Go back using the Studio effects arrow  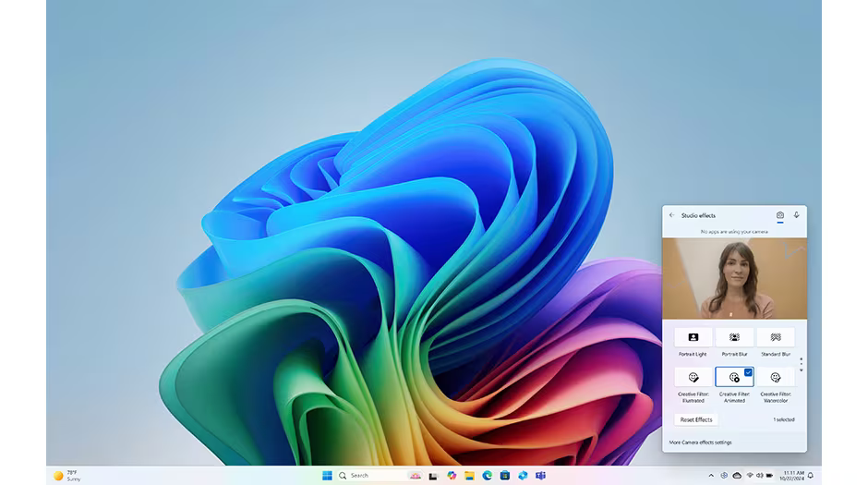(x=671, y=215)
